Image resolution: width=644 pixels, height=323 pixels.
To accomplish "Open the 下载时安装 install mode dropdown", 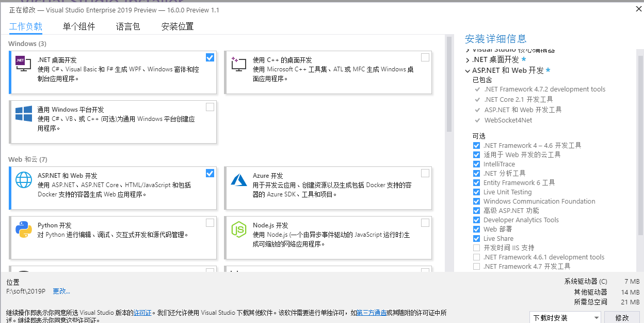I will (566, 318).
